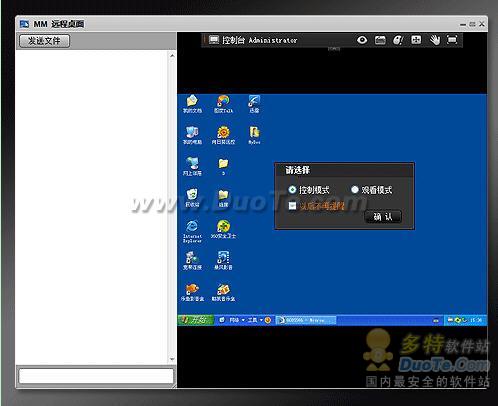Click the eye view icon in the control bar
The image size is (498, 406).
(362, 40)
